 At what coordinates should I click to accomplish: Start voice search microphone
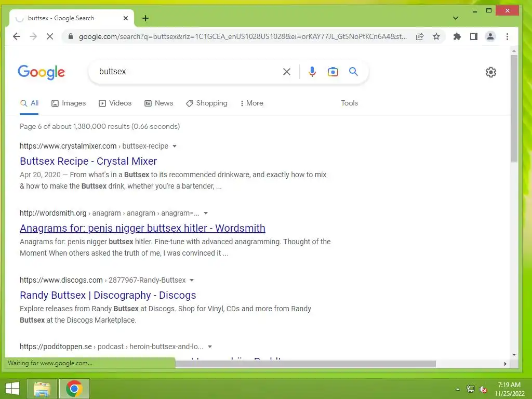point(312,72)
